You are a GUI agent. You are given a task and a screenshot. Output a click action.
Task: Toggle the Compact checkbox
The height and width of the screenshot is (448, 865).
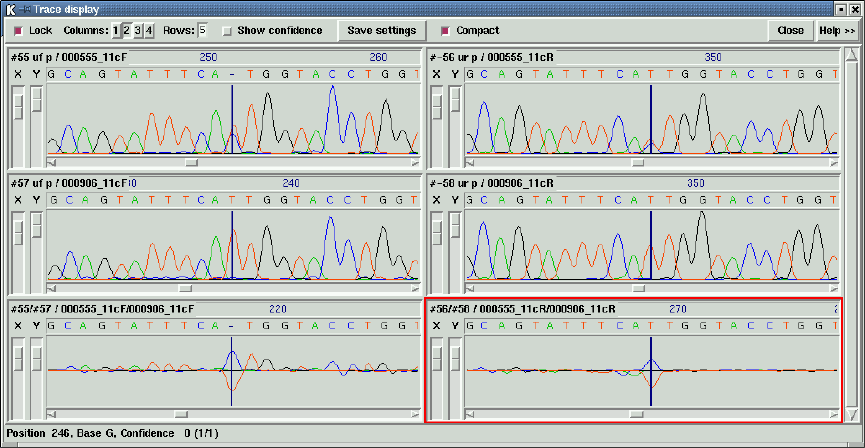coord(446,31)
